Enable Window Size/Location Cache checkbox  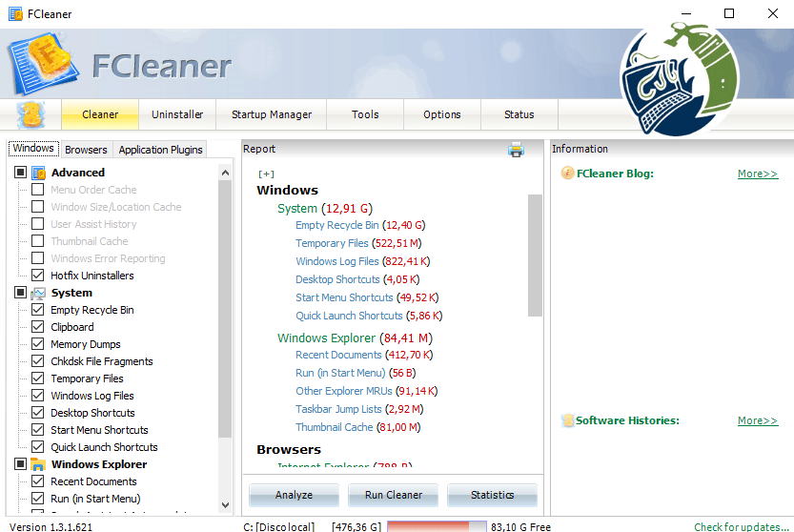pos(37,207)
